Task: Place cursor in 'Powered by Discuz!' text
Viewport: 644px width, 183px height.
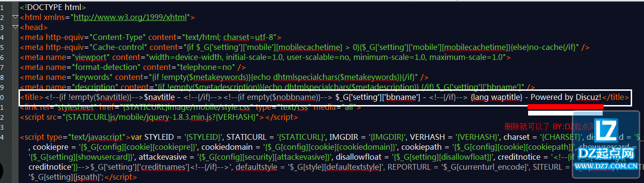Action: pos(566,97)
